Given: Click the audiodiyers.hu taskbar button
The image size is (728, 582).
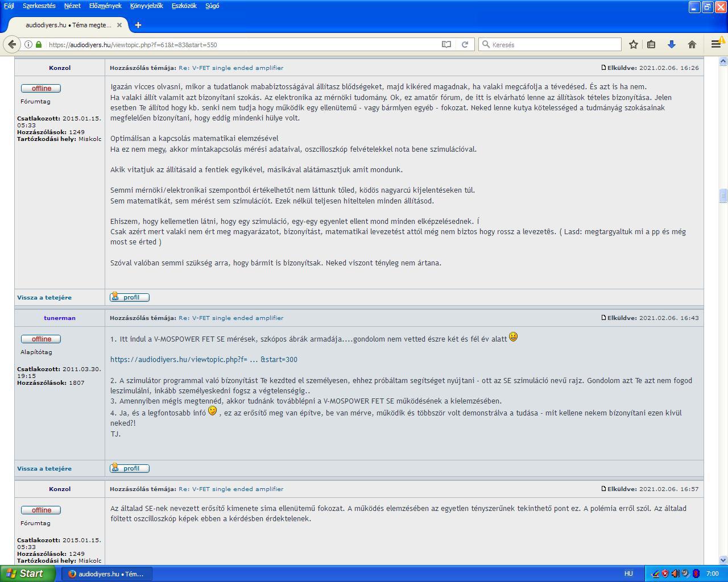Looking at the screenshot, I should [x=107, y=573].
